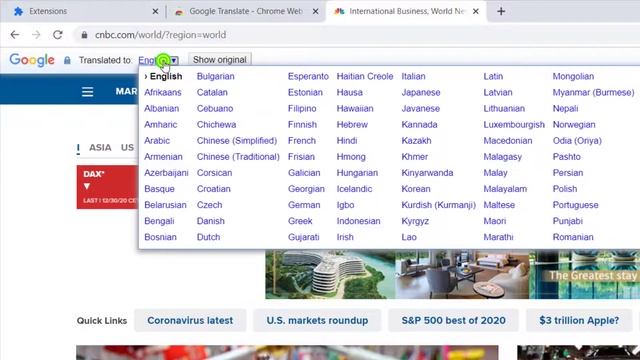640x360 pixels.
Task: Pick Irish in the language list
Action: (x=345, y=237)
